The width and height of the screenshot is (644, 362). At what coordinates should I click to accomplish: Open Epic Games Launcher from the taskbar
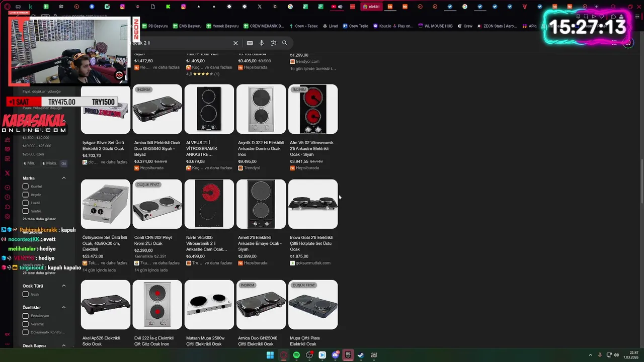[348, 355]
